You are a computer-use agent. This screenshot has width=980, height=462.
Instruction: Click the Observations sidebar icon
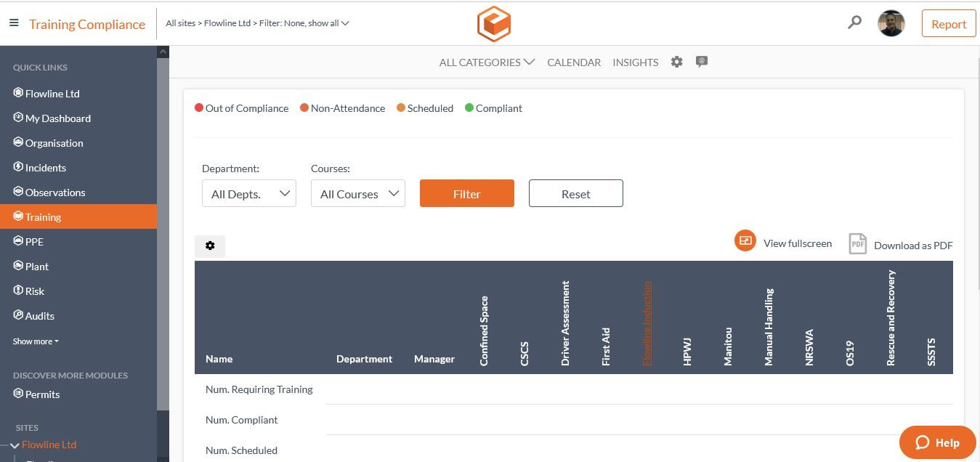(19, 192)
